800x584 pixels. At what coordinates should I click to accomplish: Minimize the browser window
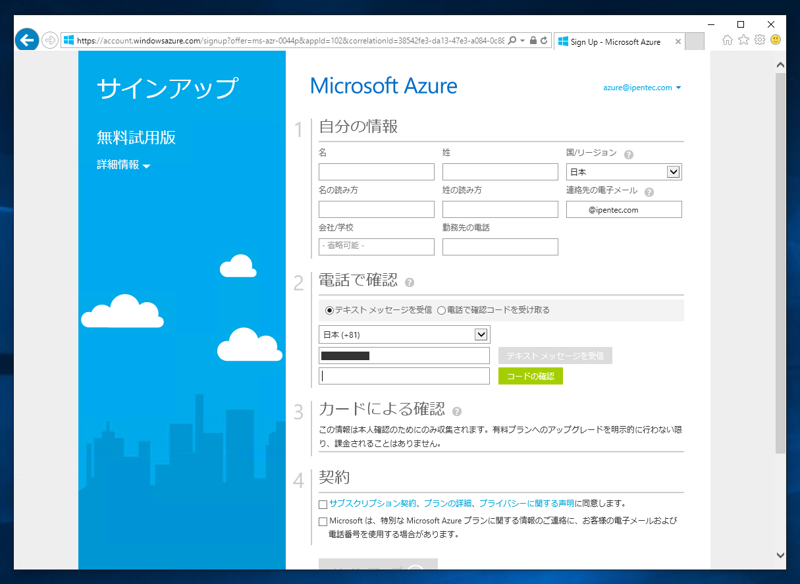[711, 24]
